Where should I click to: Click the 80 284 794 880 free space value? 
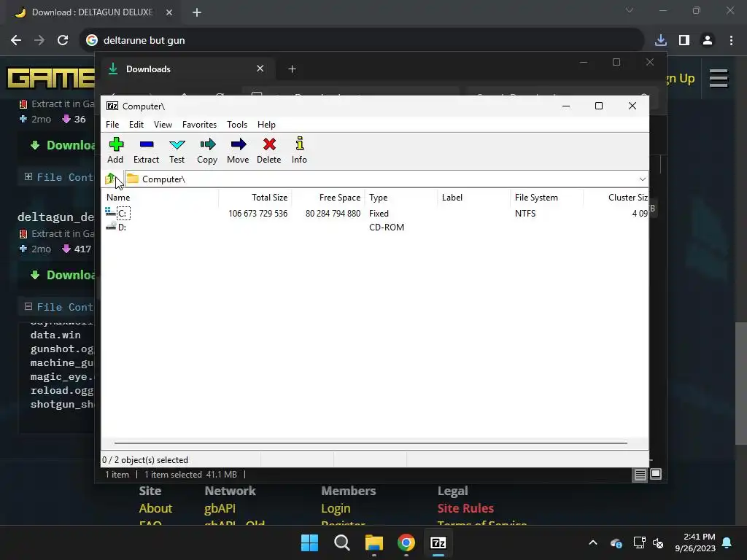coord(333,214)
